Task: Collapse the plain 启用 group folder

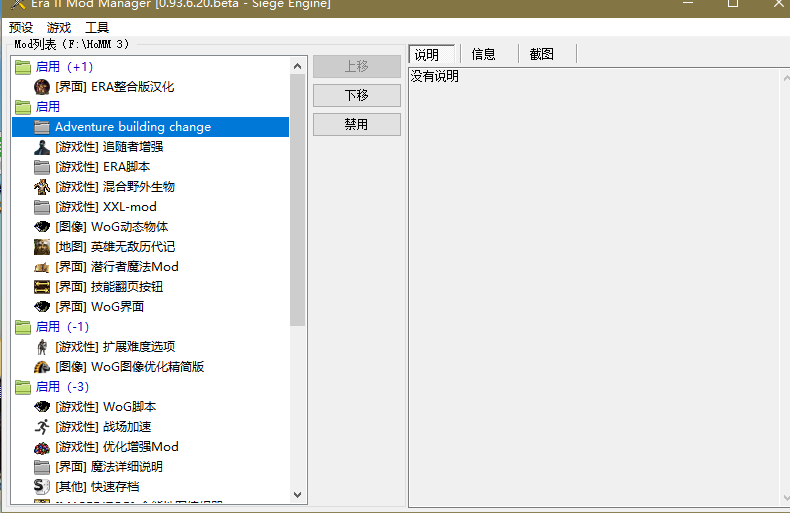Action: (23, 107)
